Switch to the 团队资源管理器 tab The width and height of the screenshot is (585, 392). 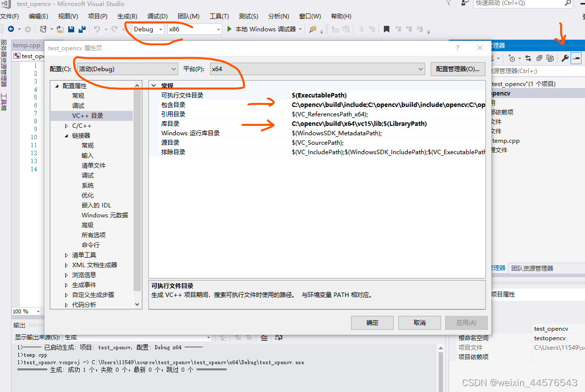point(532,268)
